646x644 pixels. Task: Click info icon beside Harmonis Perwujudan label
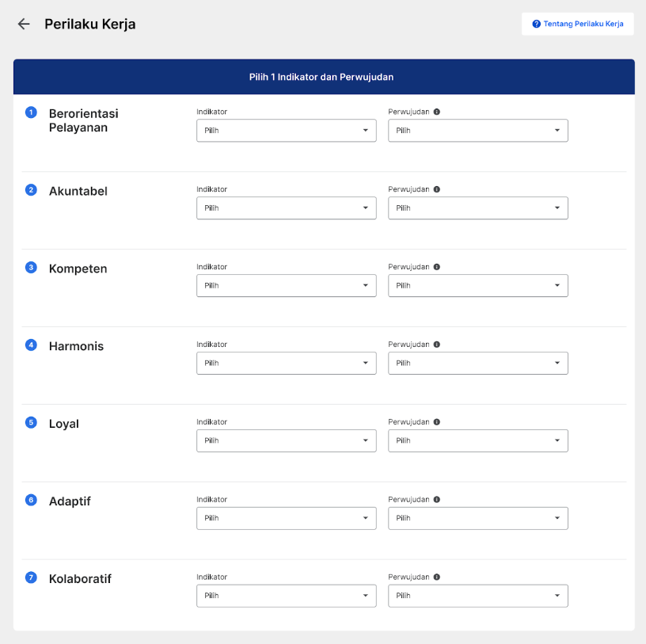click(x=437, y=345)
